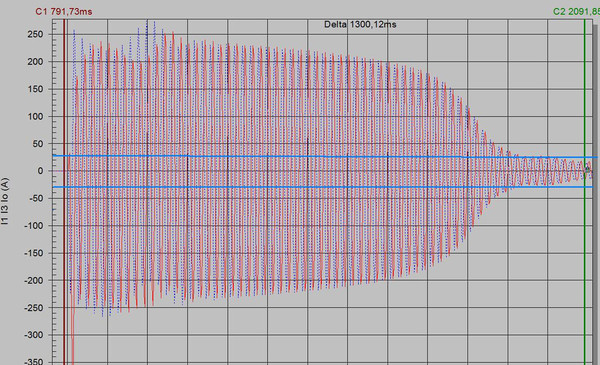Click the green C2 vertical cursor line
The width and height of the screenshot is (600, 365).
[585, 191]
